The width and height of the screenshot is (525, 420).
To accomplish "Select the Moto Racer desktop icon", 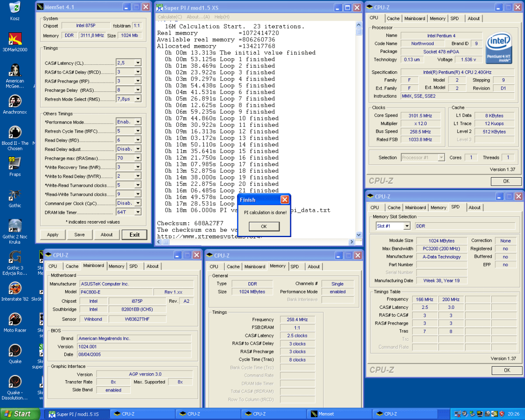I will click(x=15, y=323).
